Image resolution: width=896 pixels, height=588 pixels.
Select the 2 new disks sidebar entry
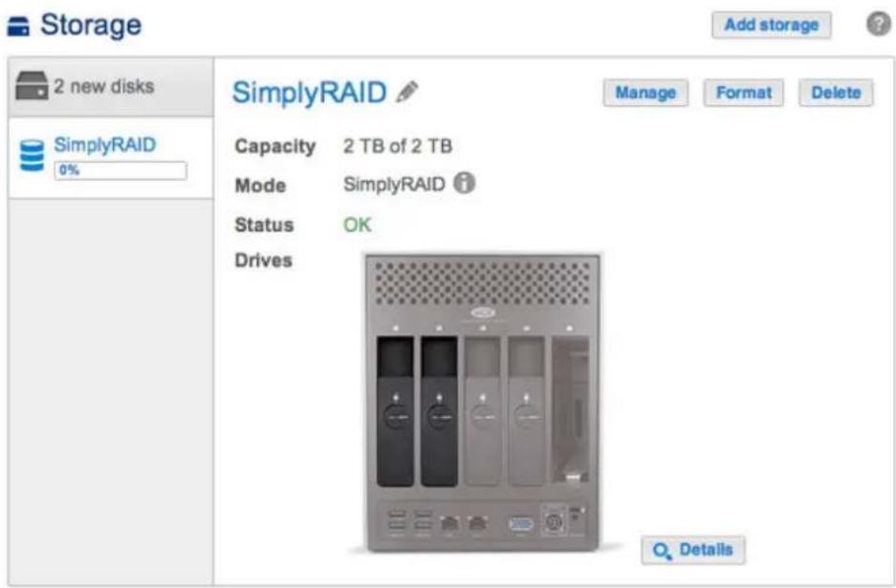click(x=111, y=87)
